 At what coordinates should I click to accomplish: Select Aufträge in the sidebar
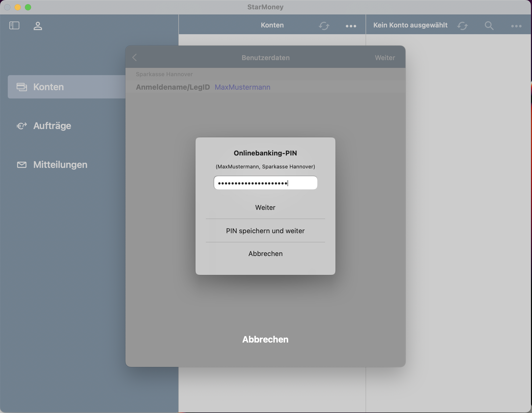coord(52,126)
